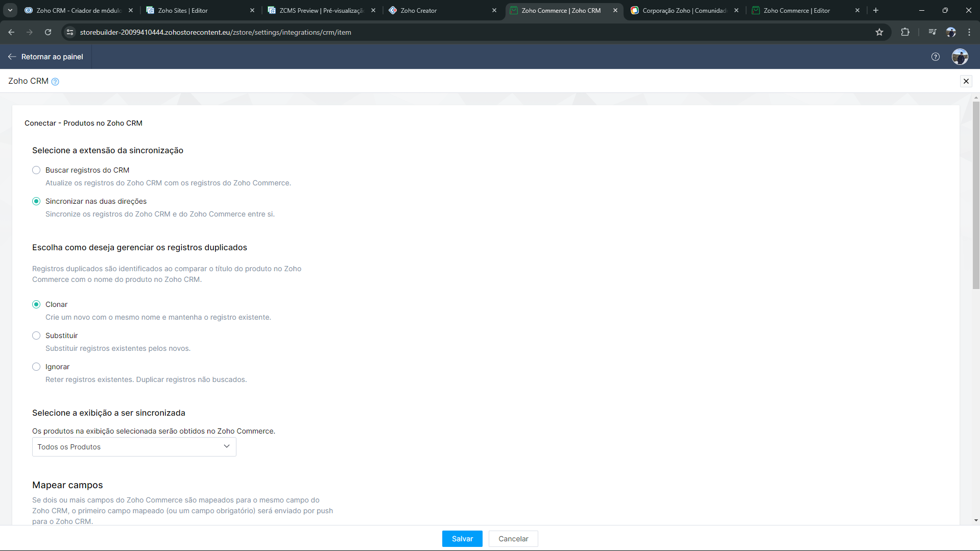Open the help question mark in header

[x=935, y=57]
